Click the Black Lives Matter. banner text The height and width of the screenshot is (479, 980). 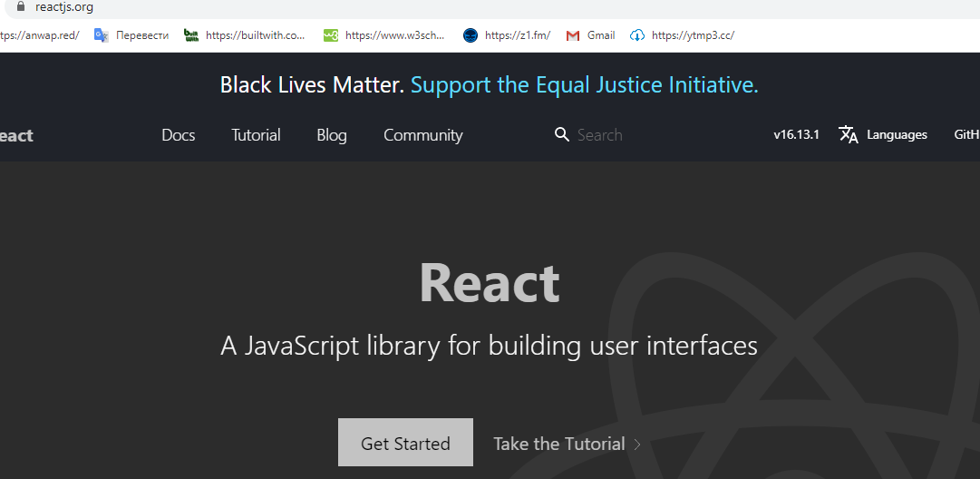(313, 85)
